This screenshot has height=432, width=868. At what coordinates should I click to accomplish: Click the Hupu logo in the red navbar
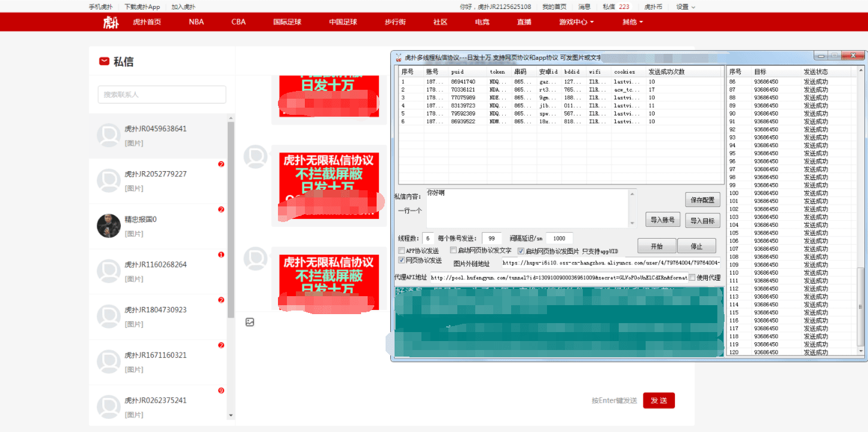pos(111,22)
